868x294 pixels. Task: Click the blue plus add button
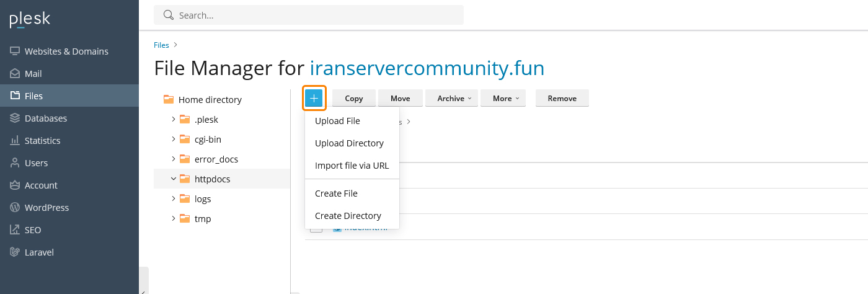(x=314, y=99)
